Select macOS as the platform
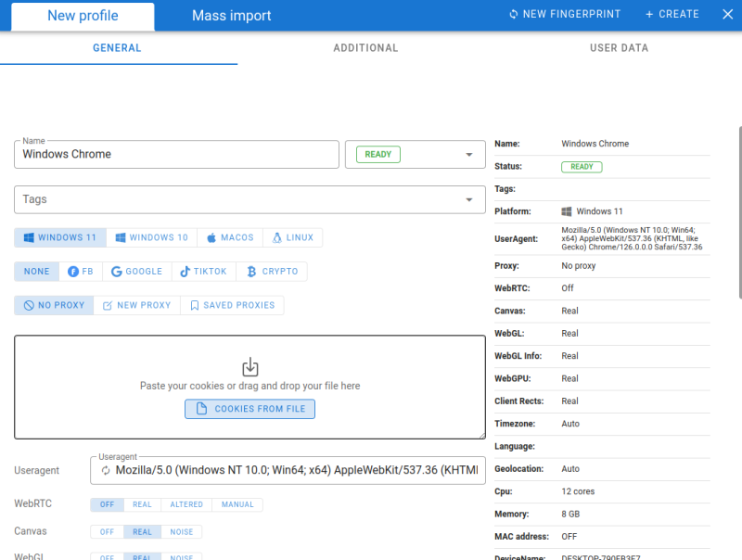 pos(230,237)
